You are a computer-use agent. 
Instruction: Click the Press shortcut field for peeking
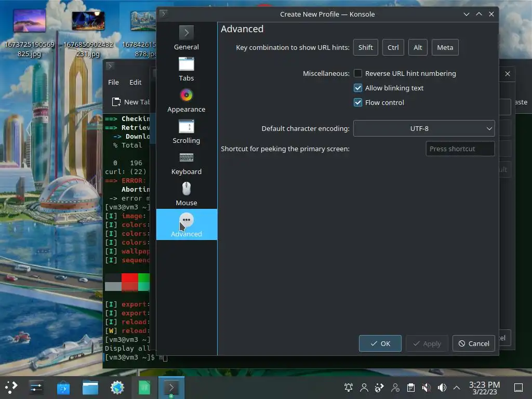460,149
